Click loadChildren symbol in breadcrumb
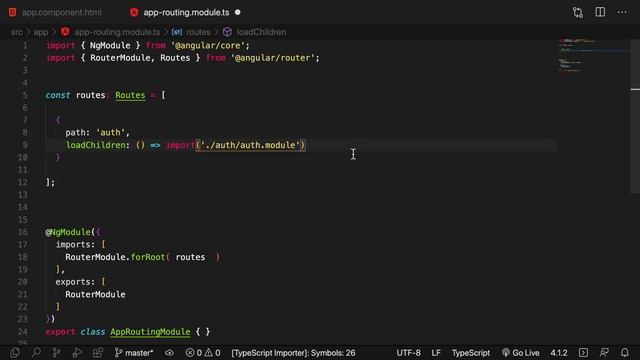 (x=261, y=32)
